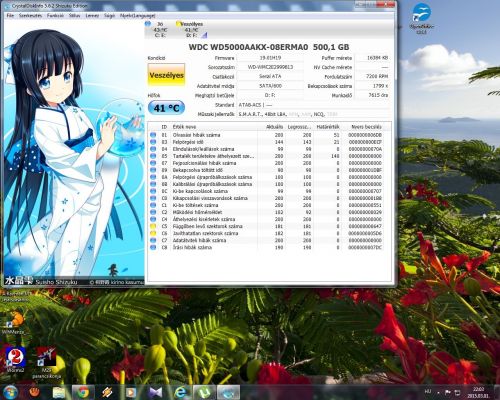Open the Nyelv(Language) menu
This screenshot has height=400, width=500.
[x=137, y=16]
